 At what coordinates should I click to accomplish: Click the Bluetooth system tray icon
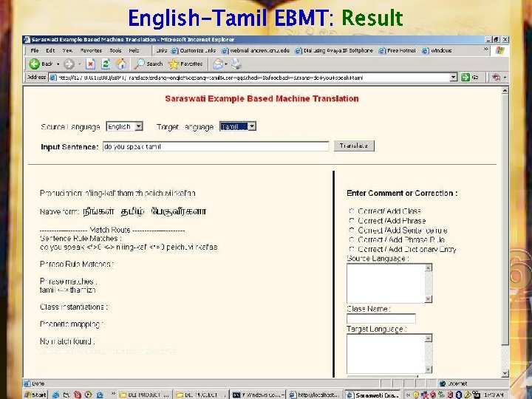458,395
